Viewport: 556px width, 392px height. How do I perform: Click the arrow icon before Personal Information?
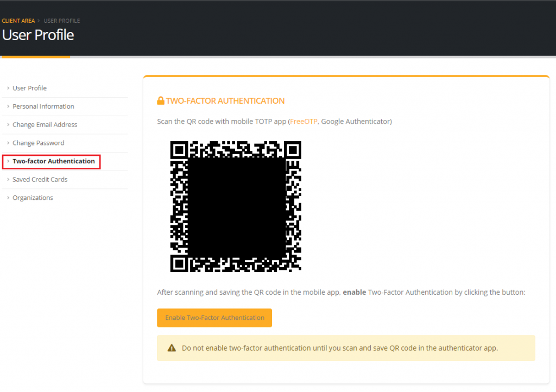tap(8, 106)
